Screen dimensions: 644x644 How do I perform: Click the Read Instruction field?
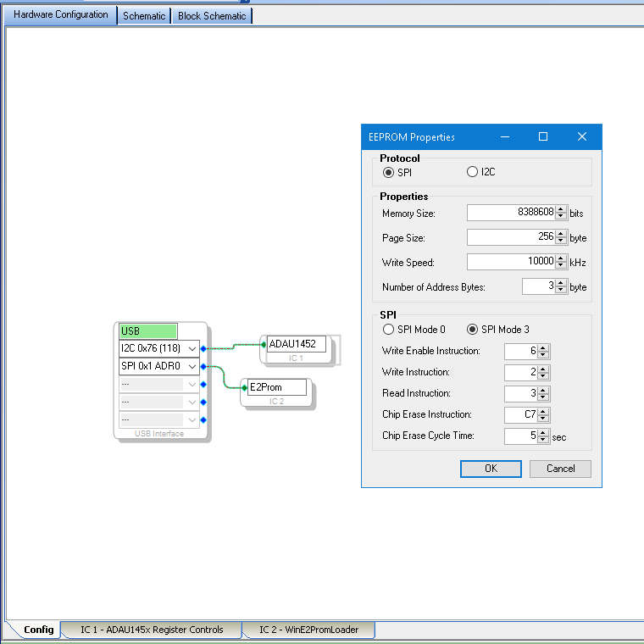click(521, 393)
